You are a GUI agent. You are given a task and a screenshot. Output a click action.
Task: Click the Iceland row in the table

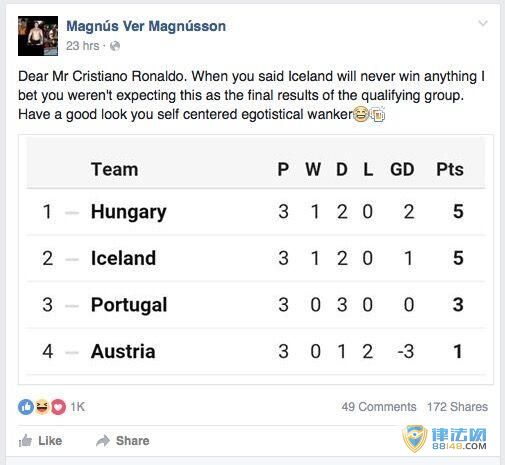click(x=256, y=258)
